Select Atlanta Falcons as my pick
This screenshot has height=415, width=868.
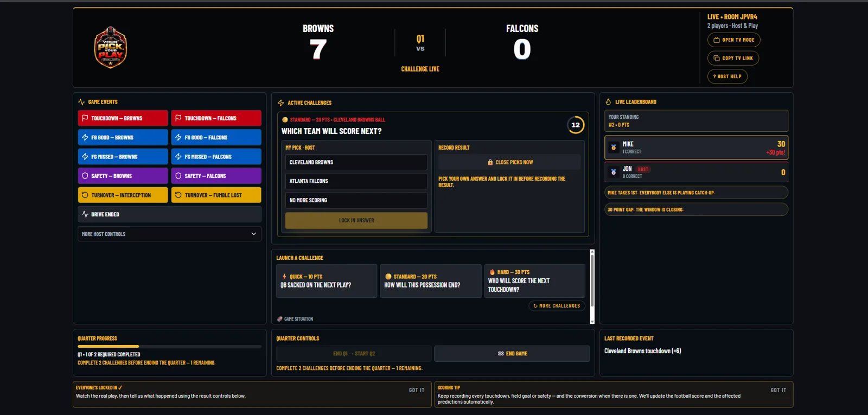[356, 181]
